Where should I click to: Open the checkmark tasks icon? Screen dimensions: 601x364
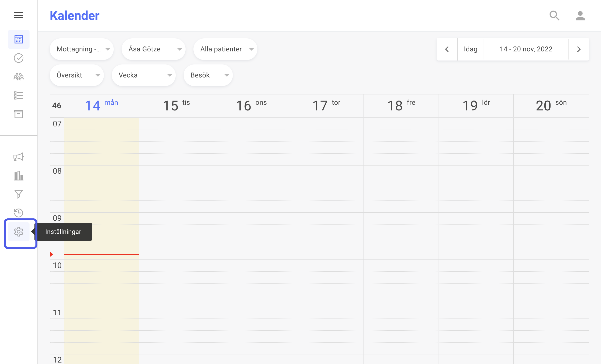tap(19, 58)
